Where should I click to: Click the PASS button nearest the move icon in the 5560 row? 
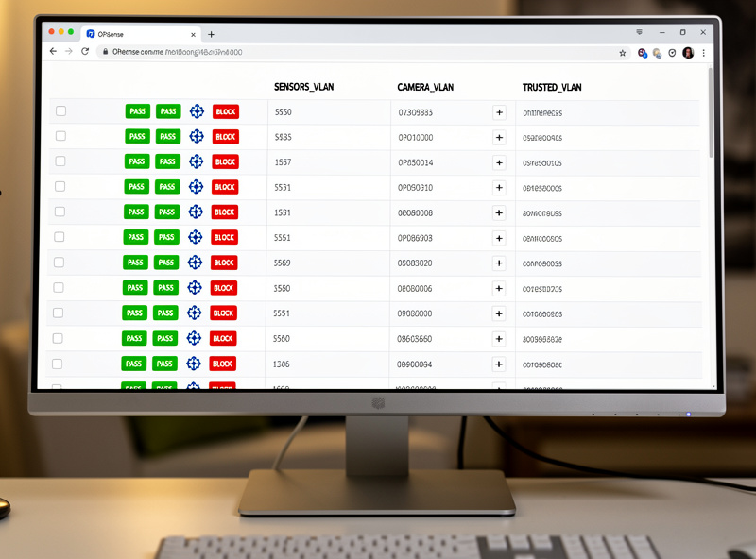click(164, 338)
